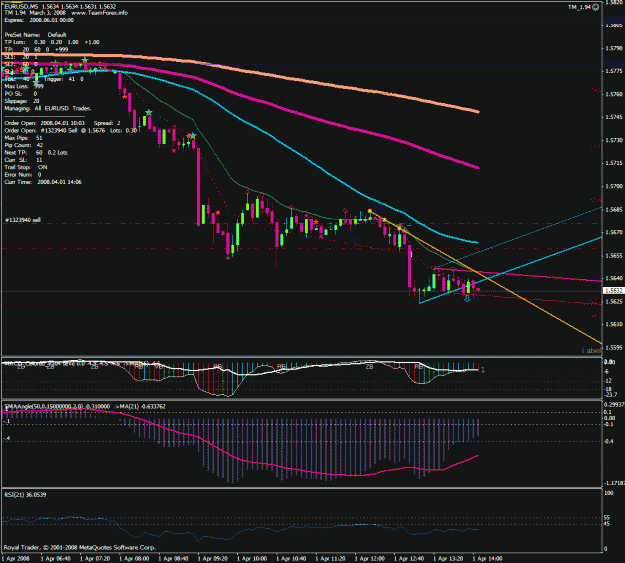625x563 pixels.
Task: Click the '1 Apr 08:00' time axis label
Action: click(x=134, y=559)
